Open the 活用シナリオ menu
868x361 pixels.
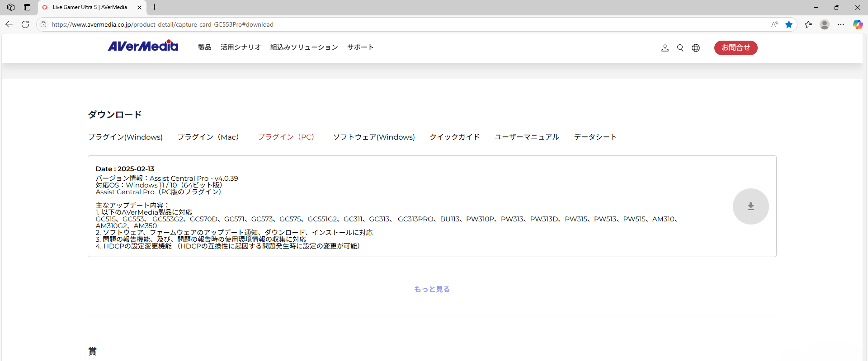click(241, 47)
